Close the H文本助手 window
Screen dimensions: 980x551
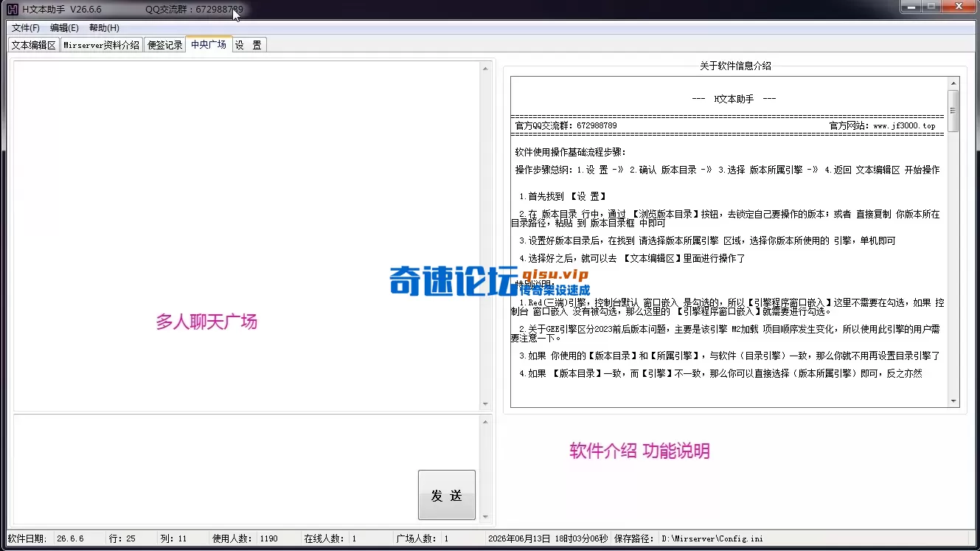pyautogui.click(x=959, y=6)
